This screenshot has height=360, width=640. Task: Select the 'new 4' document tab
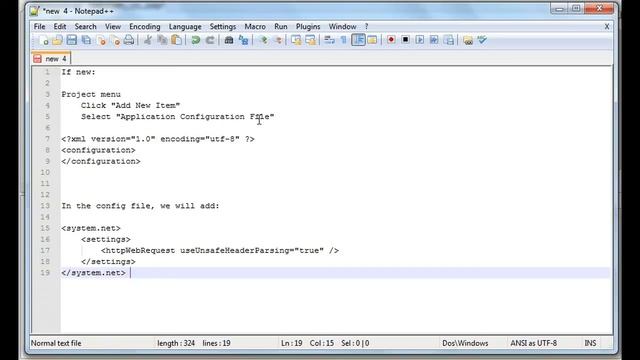(51, 59)
